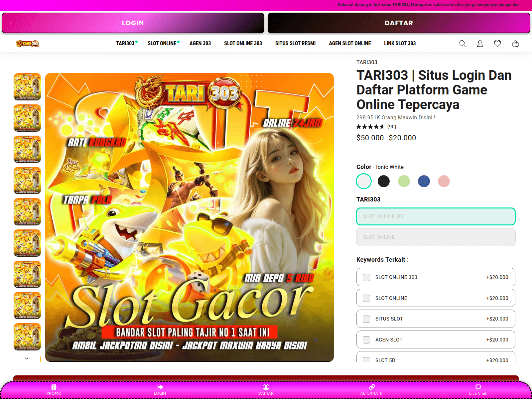Screen dimensions: 532x399
Task: Open the SLOT ONLINE 303 selector field
Action: coord(436,216)
